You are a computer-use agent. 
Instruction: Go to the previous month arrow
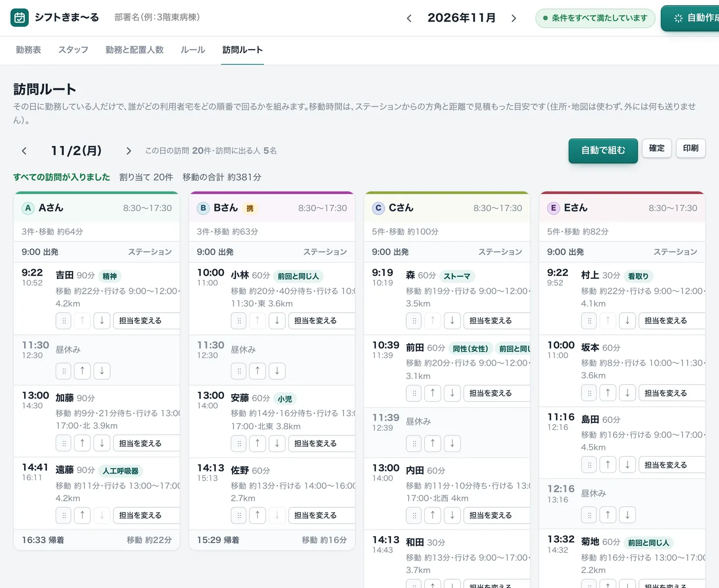(409, 18)
